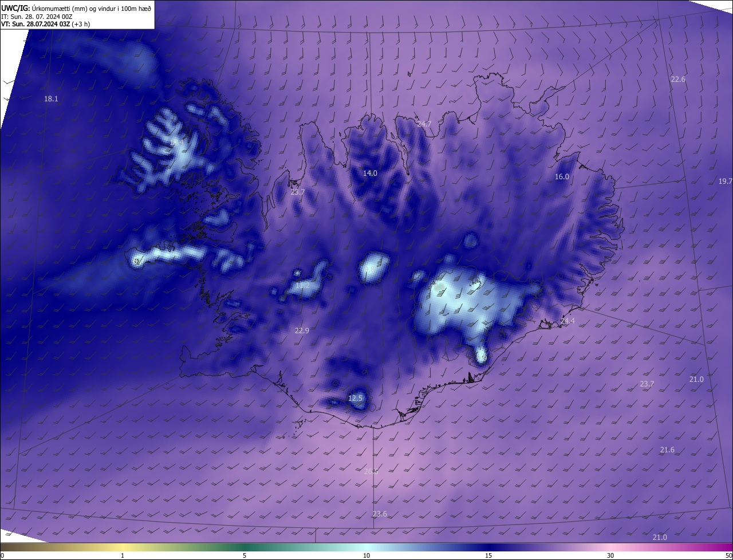Click the 14.0 value label
Viewport: 733px width, 560px height.
(x=370, y=173)
